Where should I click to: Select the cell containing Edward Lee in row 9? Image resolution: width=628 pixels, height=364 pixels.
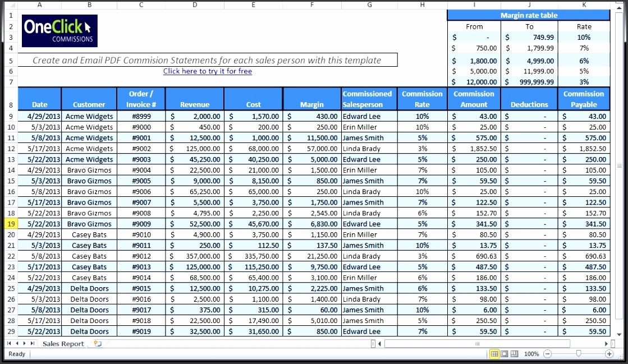point(369,116)
